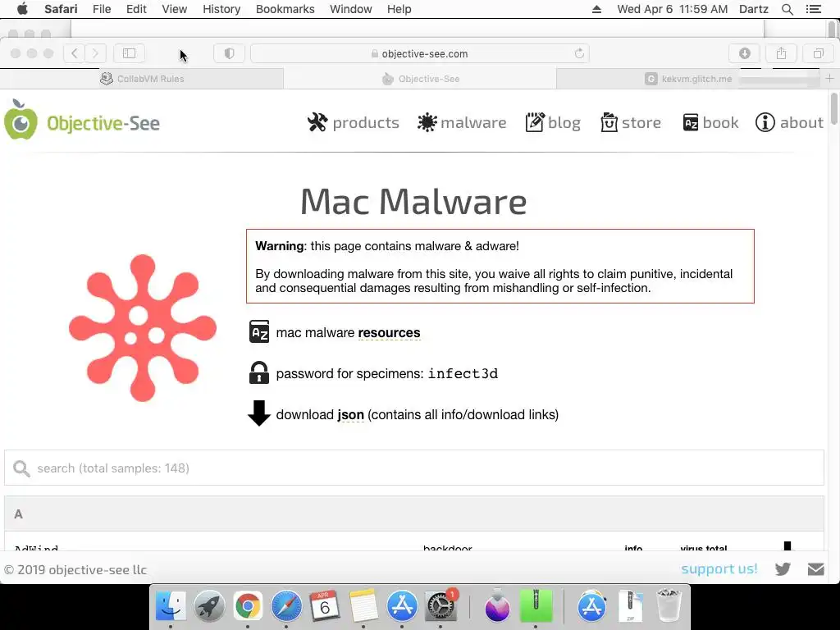Click the objective-see.com address bar
840x630 pixels.
420,53
